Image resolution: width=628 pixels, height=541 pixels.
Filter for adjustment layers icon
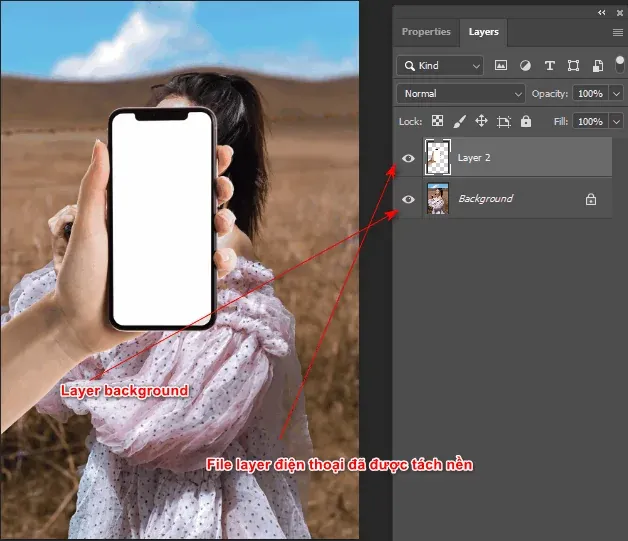point(524,66)
